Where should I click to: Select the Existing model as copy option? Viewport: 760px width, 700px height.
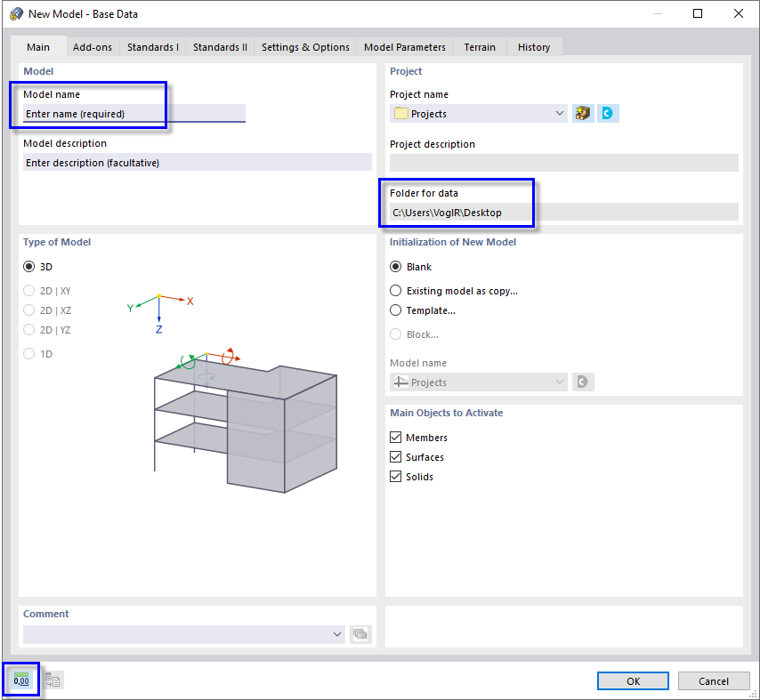tap(394, 290)
